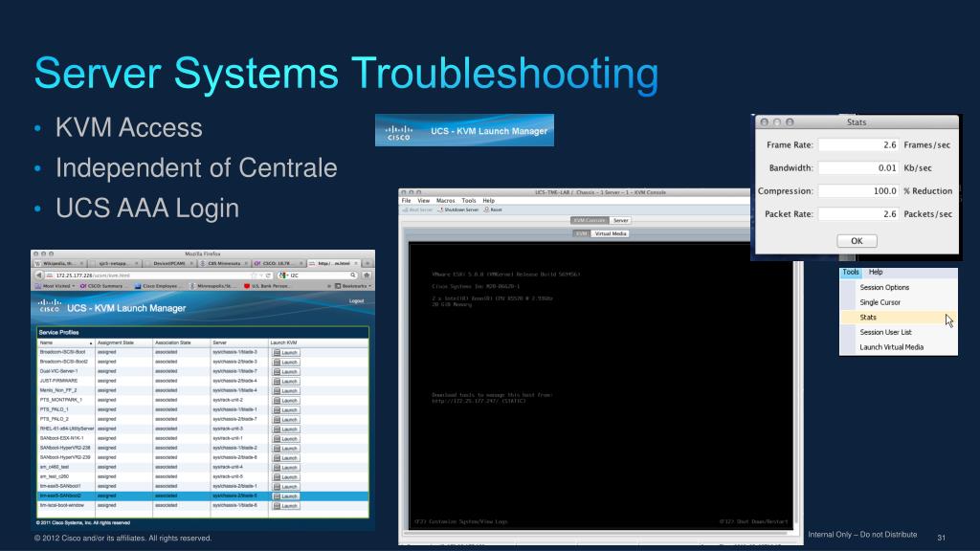Launch KVM for Menlo_Non_FF_2 profile
The width and height of the screenshot is (980, 551).
click(285, 390)
